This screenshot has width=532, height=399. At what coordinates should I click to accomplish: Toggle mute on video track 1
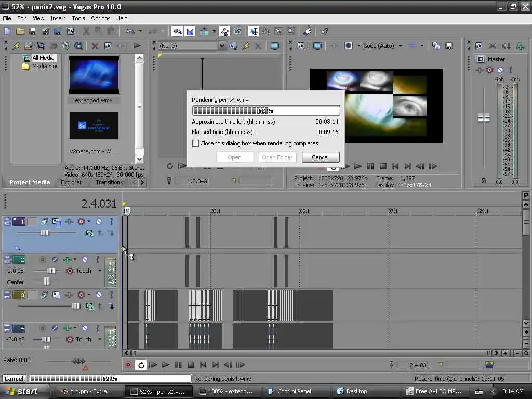[99, 221]
